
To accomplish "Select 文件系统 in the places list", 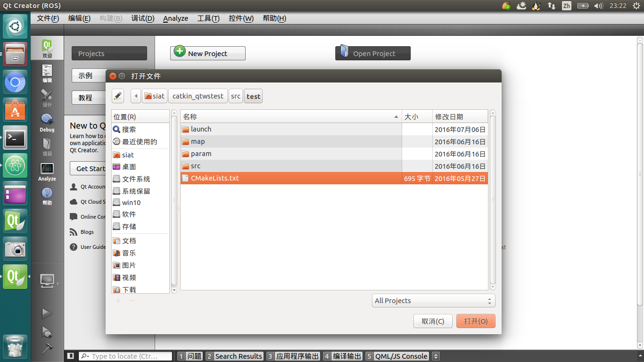I will point(140,179).
